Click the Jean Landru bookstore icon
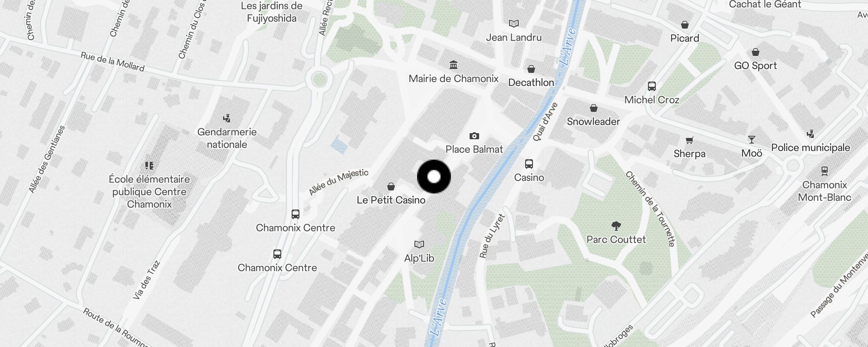This screenshot has width=868, height=347. tap(514, 24)
